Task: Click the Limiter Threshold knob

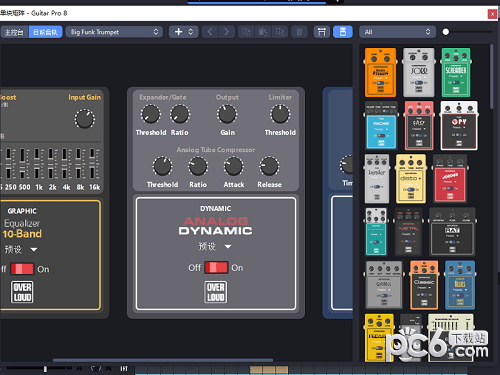Action: [x=280, y=114]
